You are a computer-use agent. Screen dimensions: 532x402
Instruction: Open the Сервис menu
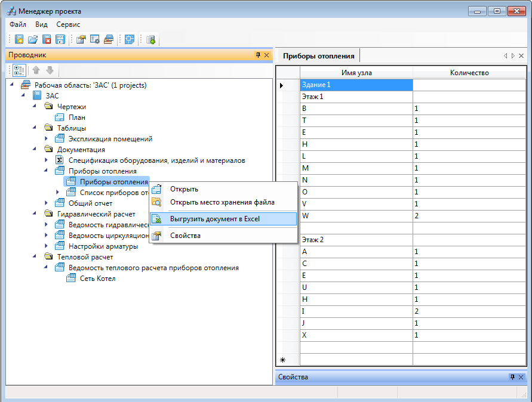pos(68,24)
